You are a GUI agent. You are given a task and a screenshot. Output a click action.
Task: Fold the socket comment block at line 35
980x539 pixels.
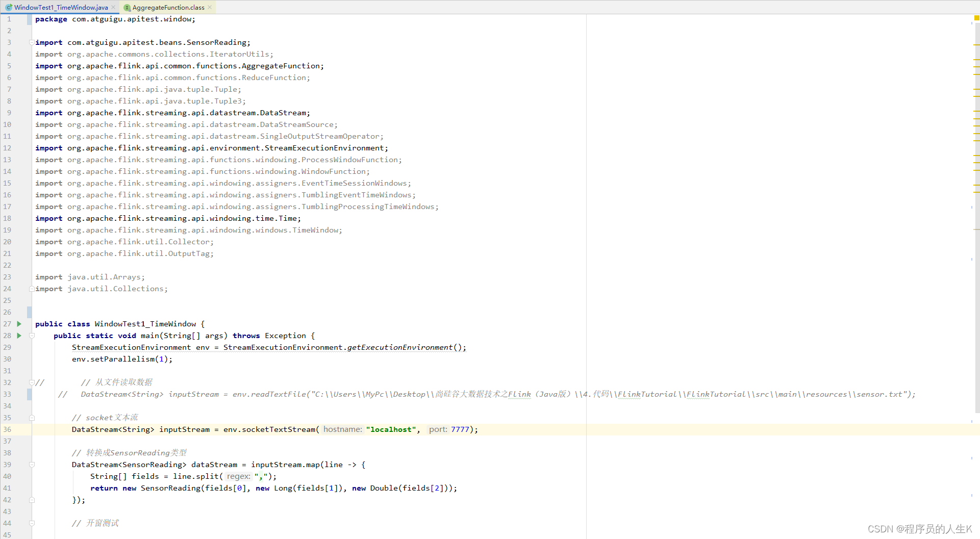32,418
